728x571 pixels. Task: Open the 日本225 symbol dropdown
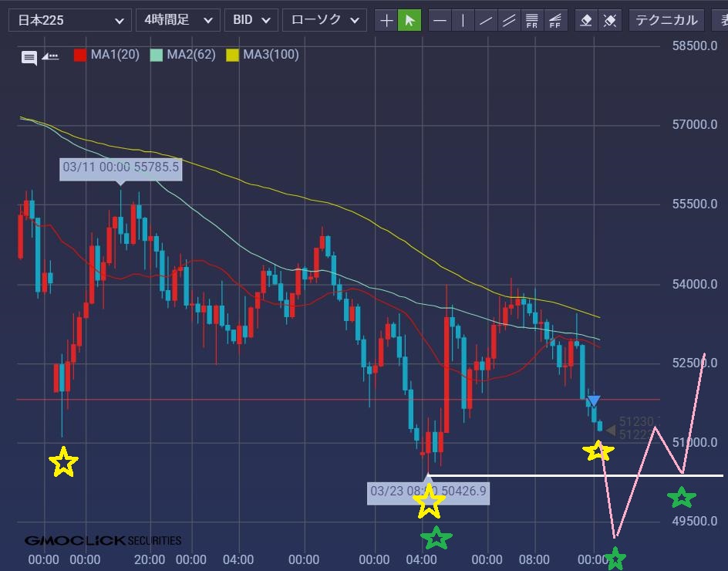point(69,20)
